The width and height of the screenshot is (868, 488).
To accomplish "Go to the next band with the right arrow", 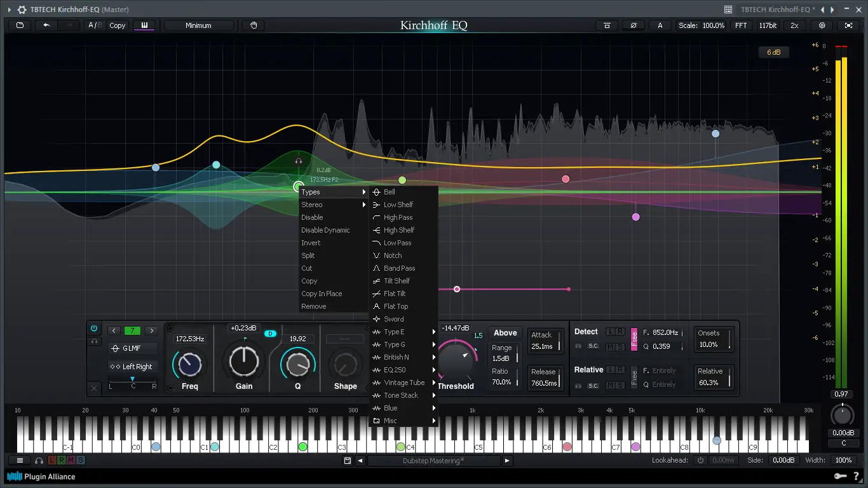I will [151, 330].
